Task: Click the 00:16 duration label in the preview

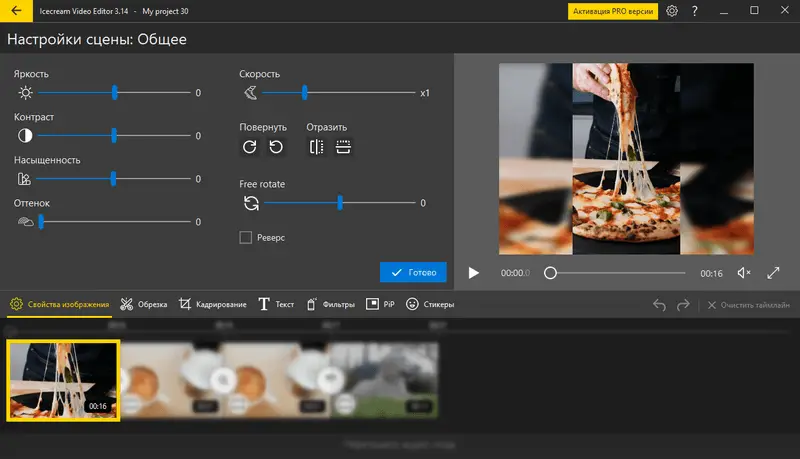Action: pyautogui.click(x=711, y=273)
